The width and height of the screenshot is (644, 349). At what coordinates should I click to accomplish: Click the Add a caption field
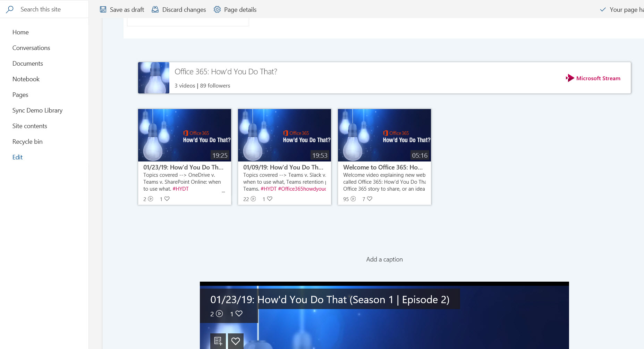point(384,259)
